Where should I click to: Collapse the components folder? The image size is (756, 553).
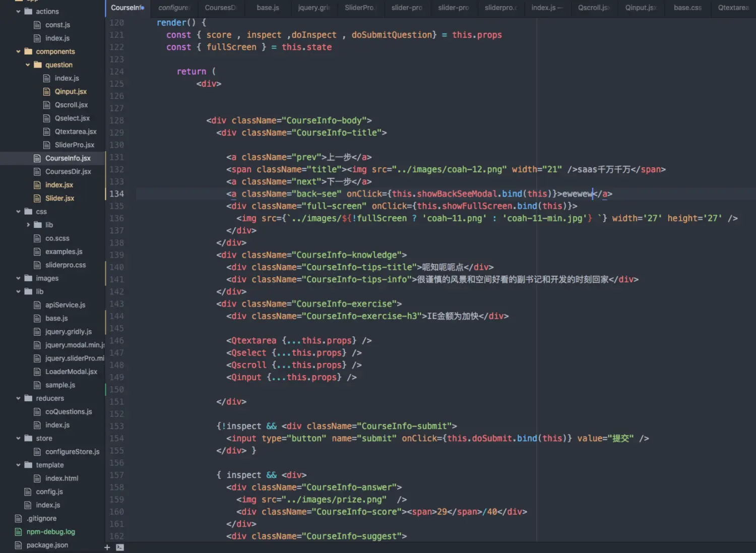click(x=18, y=51)
